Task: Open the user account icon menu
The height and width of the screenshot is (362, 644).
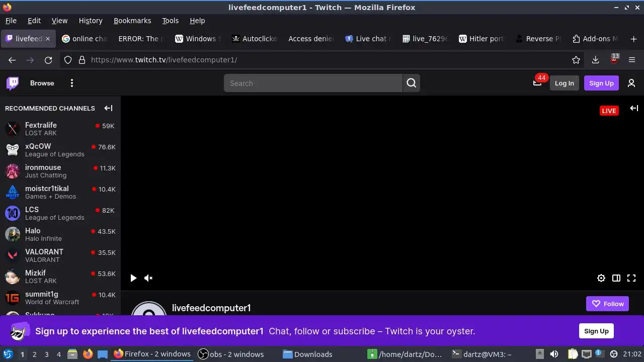Action: (631, 83)
